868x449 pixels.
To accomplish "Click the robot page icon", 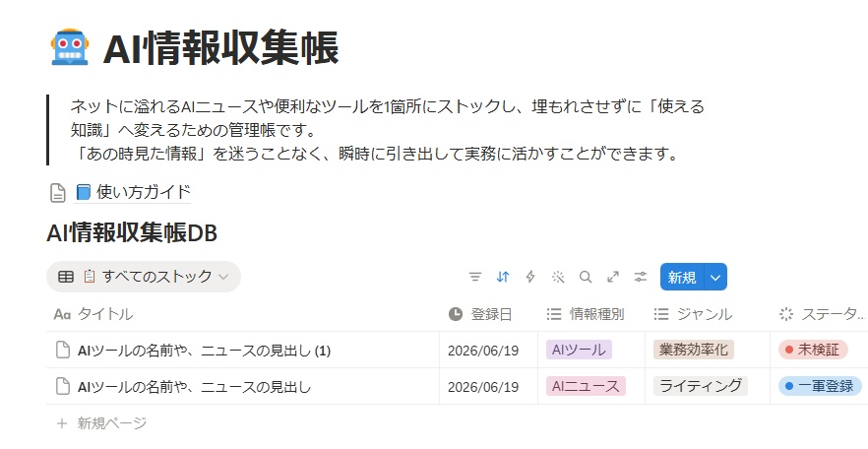I will [x=70, y=47].
